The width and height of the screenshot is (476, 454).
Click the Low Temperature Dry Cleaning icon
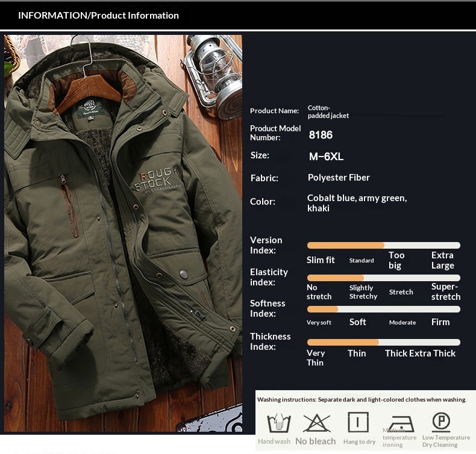pos(441,421)
